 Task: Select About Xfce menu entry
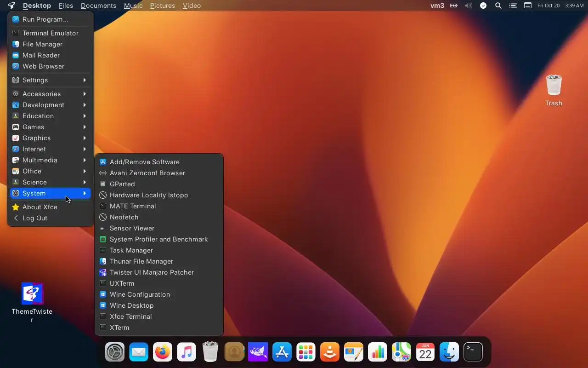(51, 207)
